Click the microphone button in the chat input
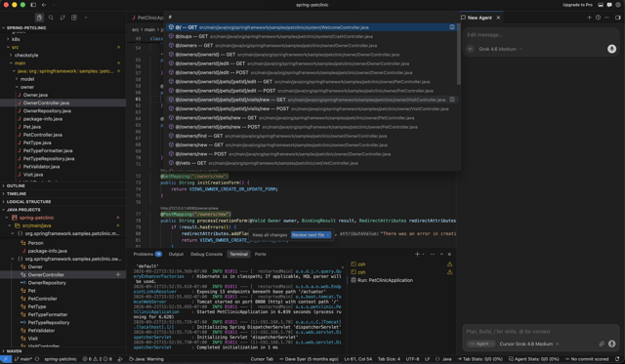625x364 pixels. 611,344
